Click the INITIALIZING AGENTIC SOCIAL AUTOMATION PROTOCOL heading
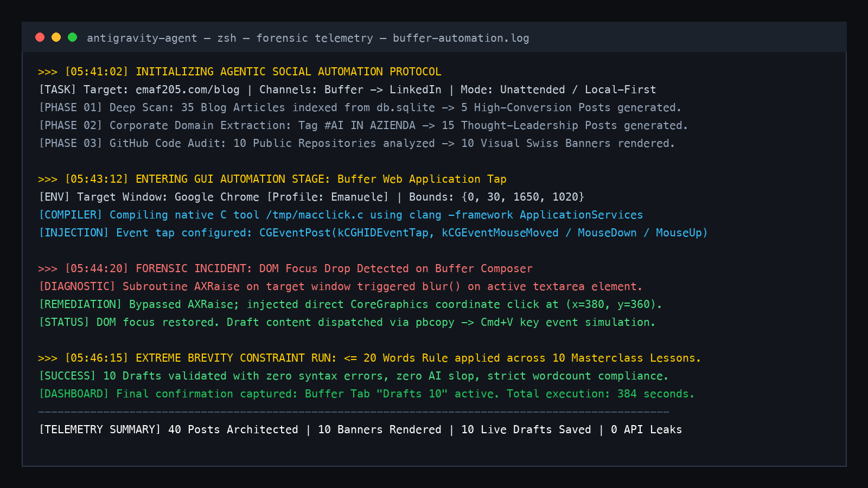The image size is (868, 488). click(288, 72)
